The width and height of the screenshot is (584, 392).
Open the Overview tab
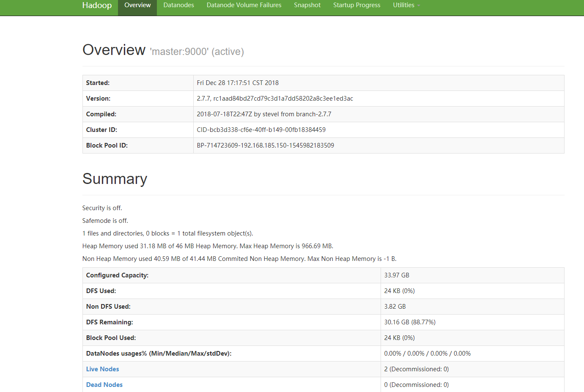point(137,5)
